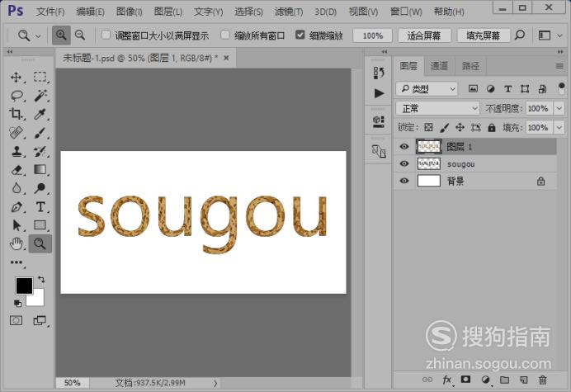Expand the opacity 100% dropdown arrow
This screenshot has height=392, width=571.
[559, 108]
